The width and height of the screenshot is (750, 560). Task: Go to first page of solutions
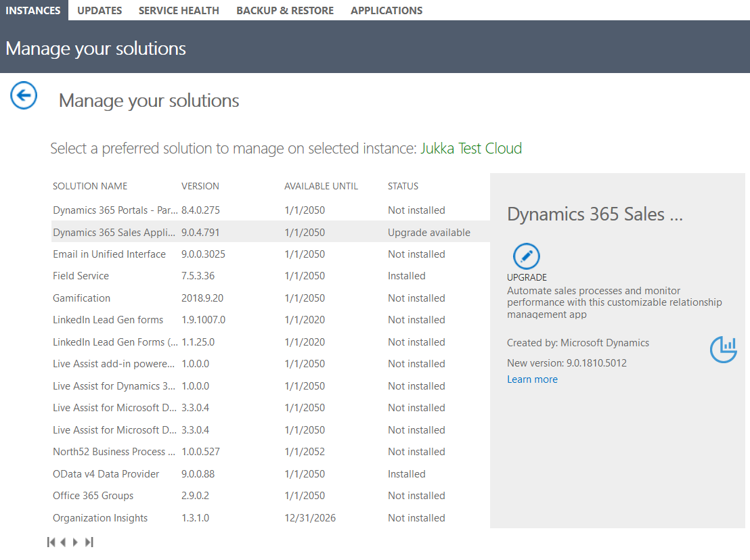coord(51,542)
